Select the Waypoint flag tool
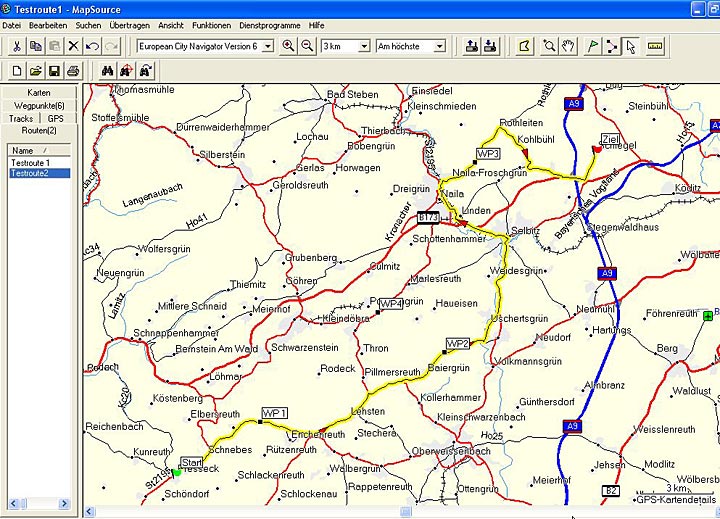The width and height of the screenshot is (720, 519). [590, 46]
